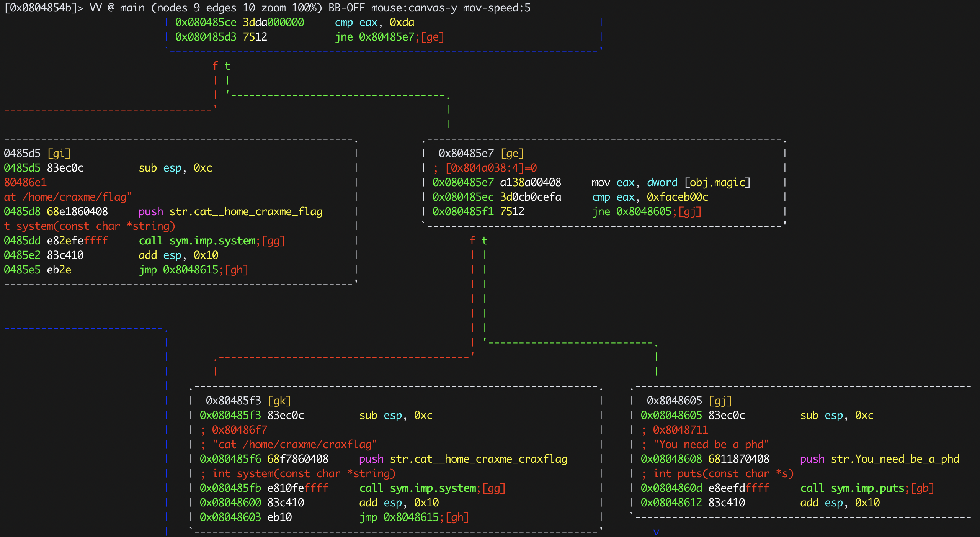The width and height of the screenshot is (980, 537).
Task: Click the 'sub esp, 0xc' at 0x08048605
Action: (837, 416)
